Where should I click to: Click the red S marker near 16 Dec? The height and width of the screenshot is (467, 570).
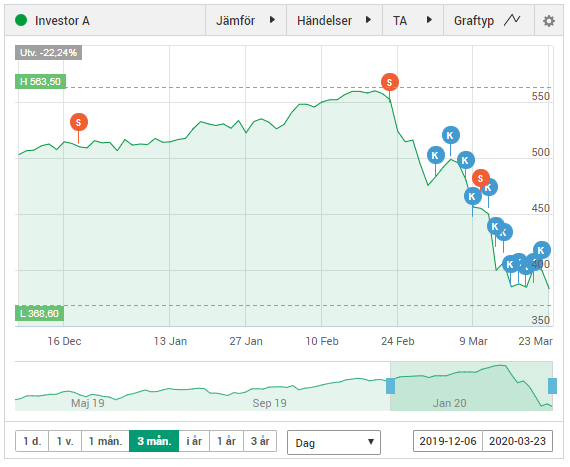[79, 122]
